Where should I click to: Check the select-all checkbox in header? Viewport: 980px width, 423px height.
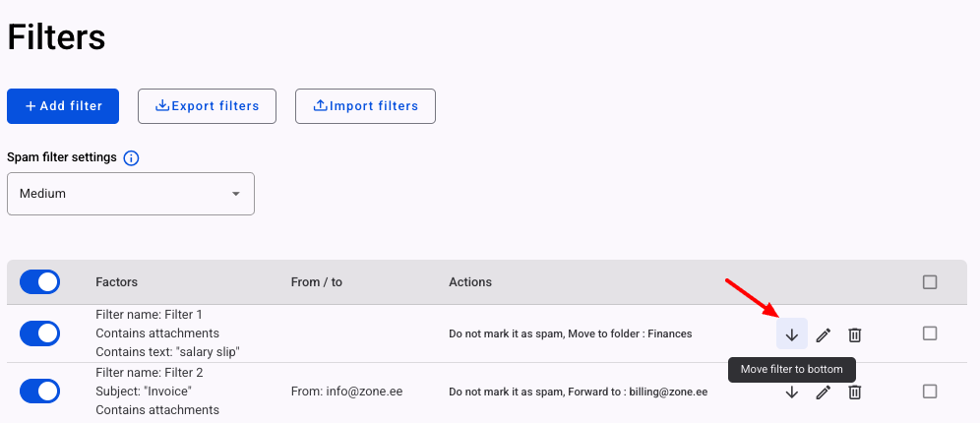(x=930, y=282)
